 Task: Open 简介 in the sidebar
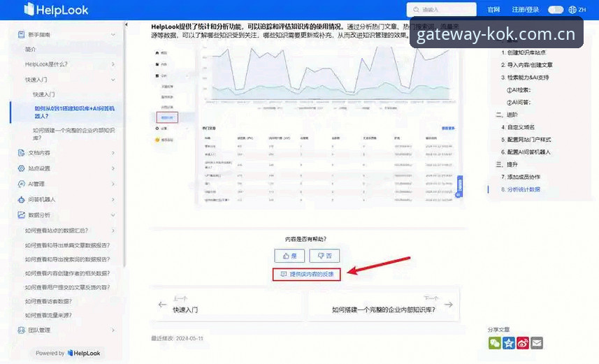[30, 50]
